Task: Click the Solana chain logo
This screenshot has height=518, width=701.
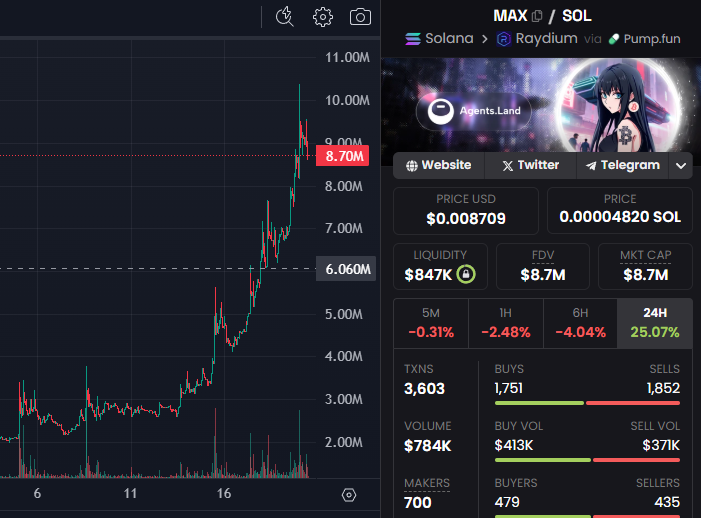Action: [413, 39]
